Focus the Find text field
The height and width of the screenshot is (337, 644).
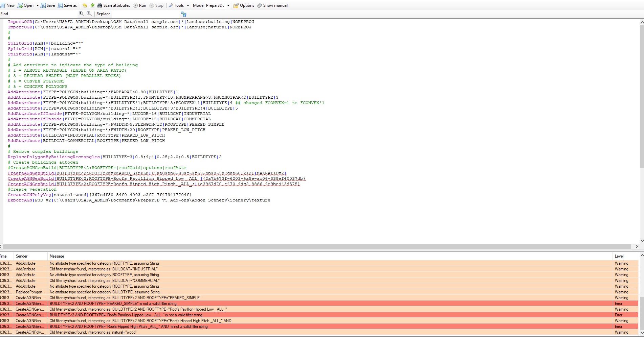pyautogui.click(x=43, y=14)
